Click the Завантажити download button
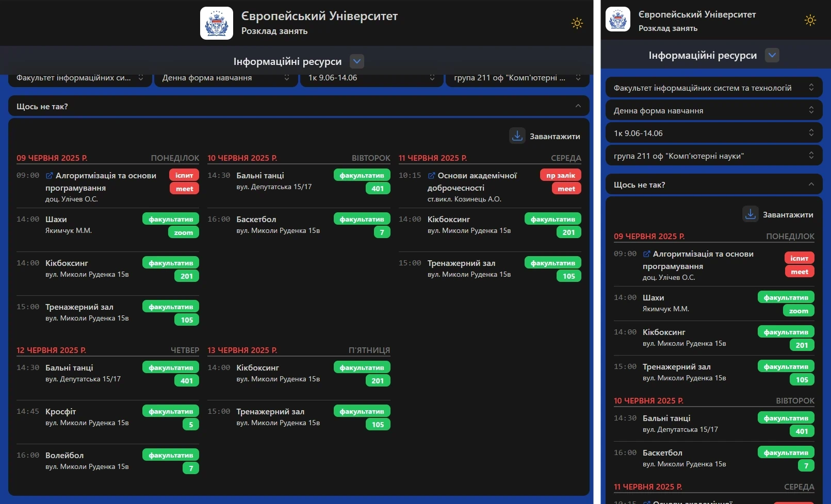Image resolution: width=831 pixels, height=504 pixels. tap(548, 136)
